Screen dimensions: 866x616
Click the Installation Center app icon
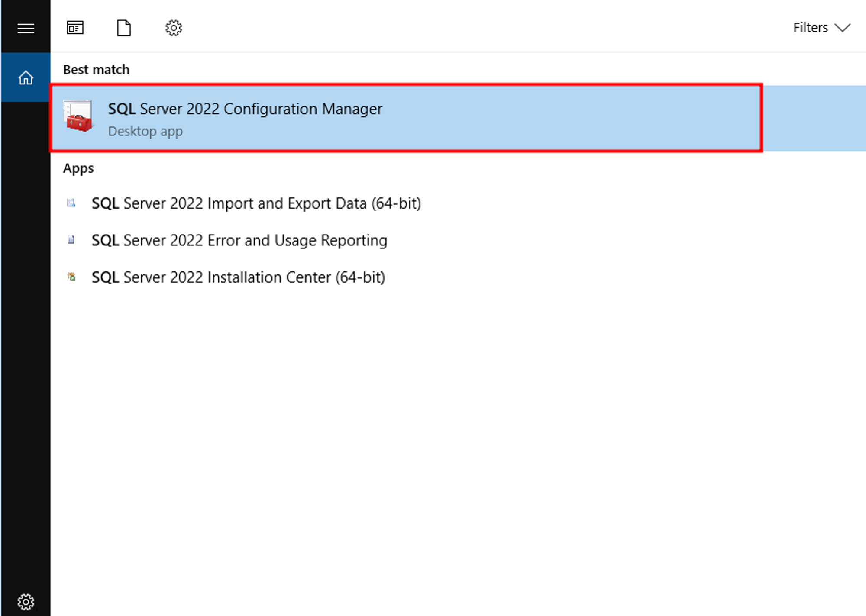pos(71,276)
